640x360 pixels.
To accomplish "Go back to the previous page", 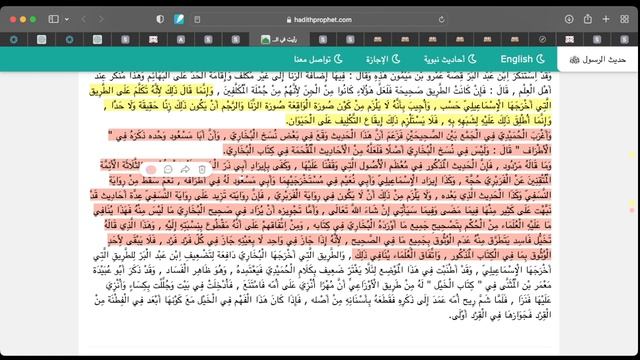I will 84,19.
